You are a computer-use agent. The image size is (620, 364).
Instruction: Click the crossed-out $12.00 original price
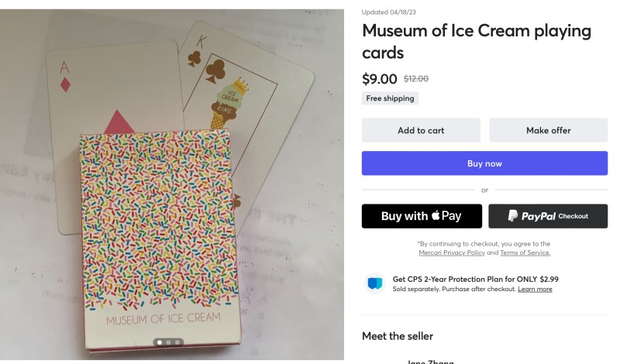(416, 79)
